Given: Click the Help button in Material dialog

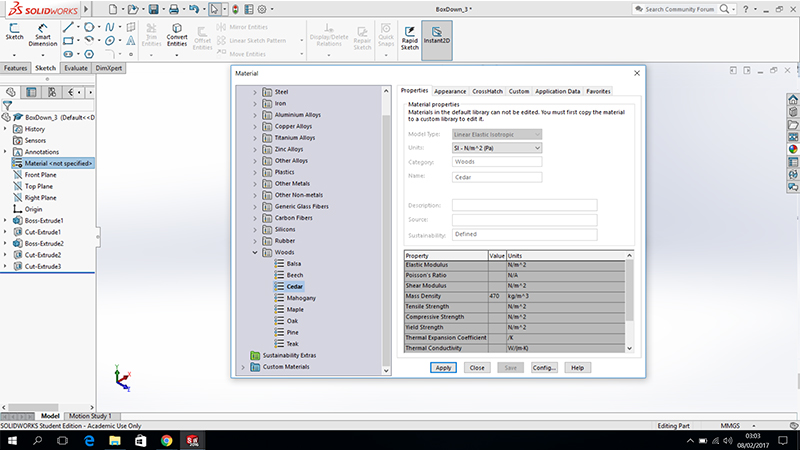Looking at the screenshot, I should tap(578, 368).
